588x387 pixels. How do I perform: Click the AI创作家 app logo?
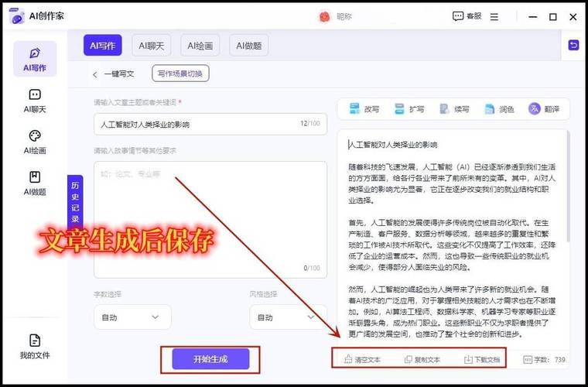pos(17,16)
